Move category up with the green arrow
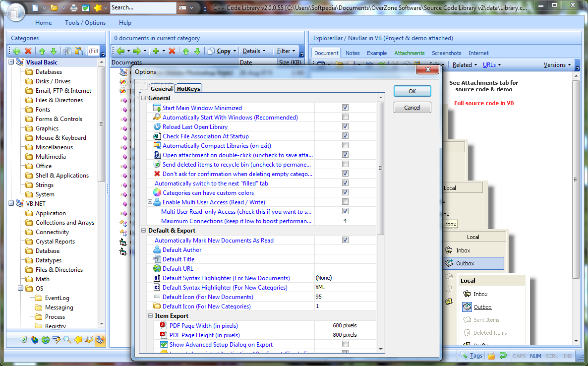Viewport: 588px width, 366px height. click(x=42, y=51)
